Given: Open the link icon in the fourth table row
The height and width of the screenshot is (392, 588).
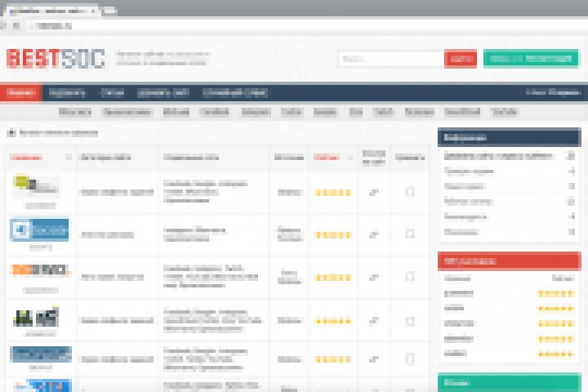Looking at the screenshot, I should (x=373, y=321).
